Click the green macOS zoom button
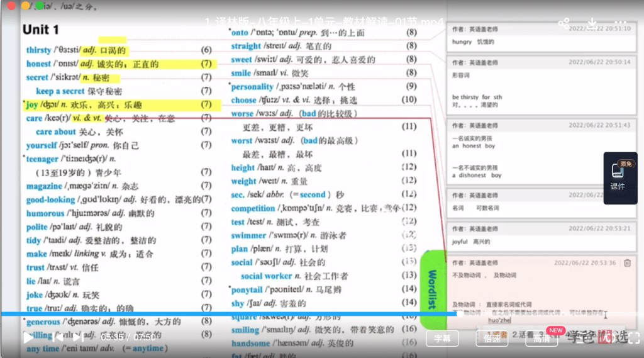The width and height of the screenshot is (644, 358). point(40,6)
